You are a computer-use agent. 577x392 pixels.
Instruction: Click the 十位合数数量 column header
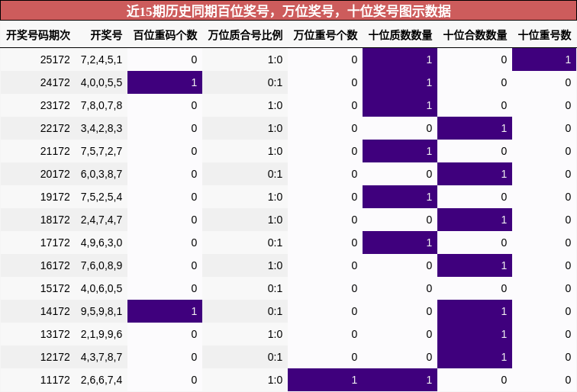(475, 35)
